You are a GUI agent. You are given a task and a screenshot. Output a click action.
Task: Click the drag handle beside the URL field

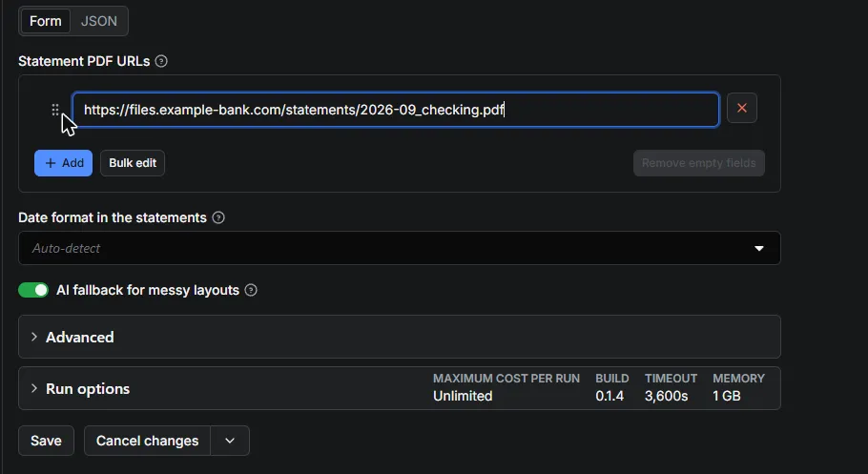[54, 110]
